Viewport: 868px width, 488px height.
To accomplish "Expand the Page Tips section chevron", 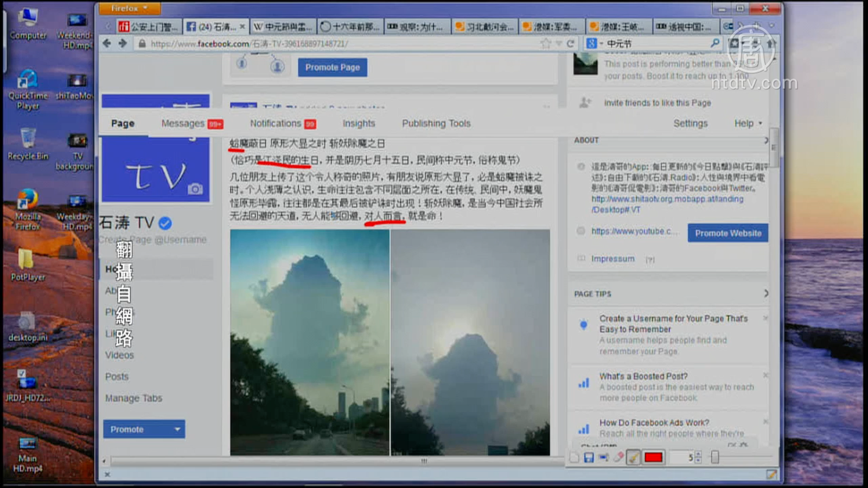I will tap(766, 293).
